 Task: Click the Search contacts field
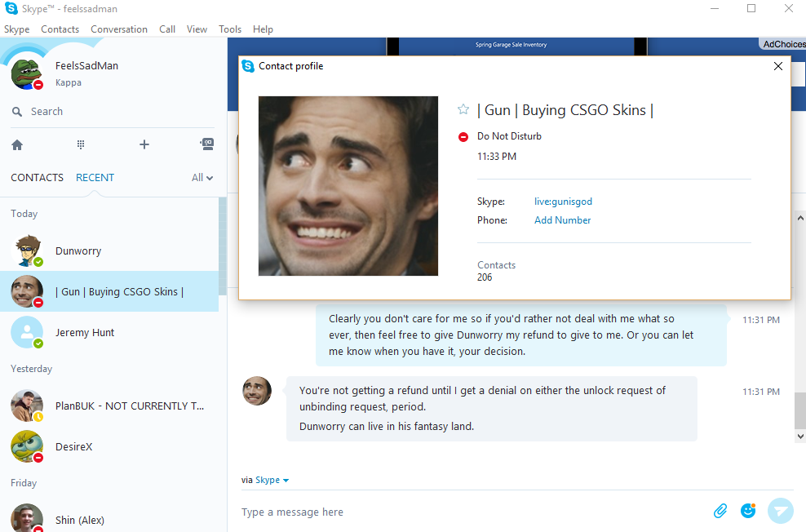pyautogui.click(x=113, y=112)
